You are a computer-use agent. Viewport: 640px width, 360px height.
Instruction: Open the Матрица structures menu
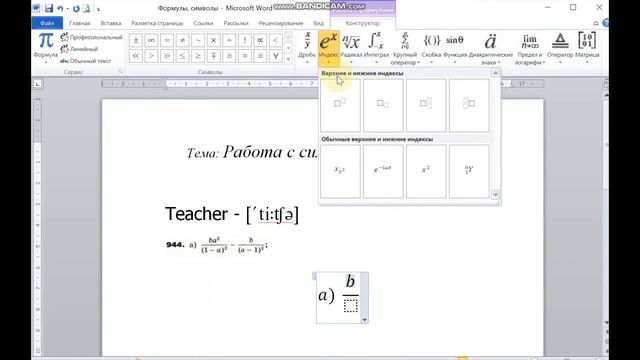[587, 48]
